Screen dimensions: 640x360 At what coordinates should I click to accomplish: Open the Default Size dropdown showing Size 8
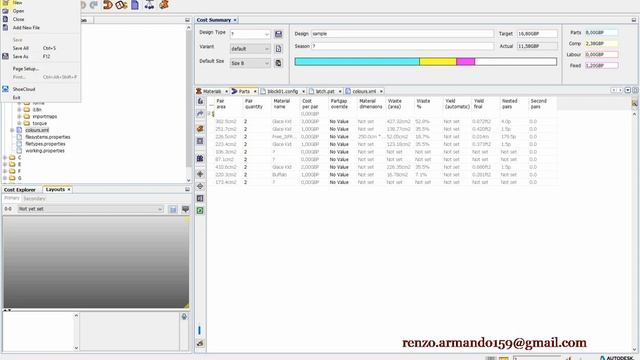(267, 63)
